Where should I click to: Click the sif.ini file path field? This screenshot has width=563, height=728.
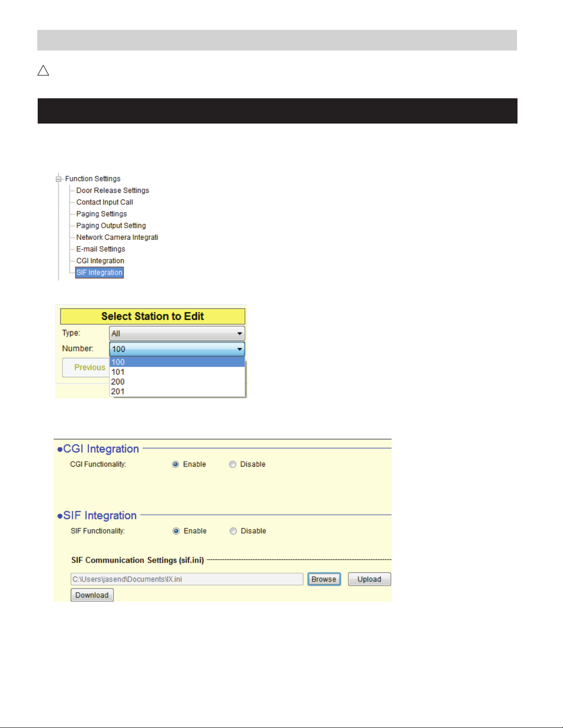(187, 579)
